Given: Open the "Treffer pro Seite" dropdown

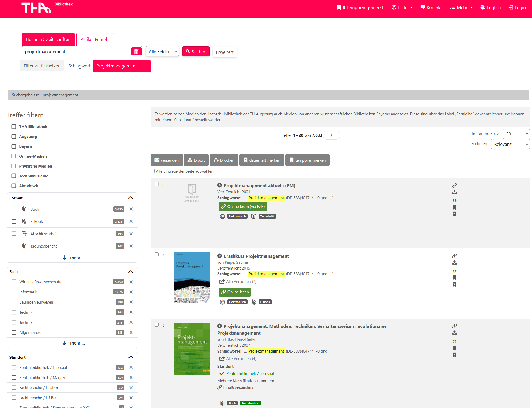Looking at the screenshot, I should pos(516,134).
